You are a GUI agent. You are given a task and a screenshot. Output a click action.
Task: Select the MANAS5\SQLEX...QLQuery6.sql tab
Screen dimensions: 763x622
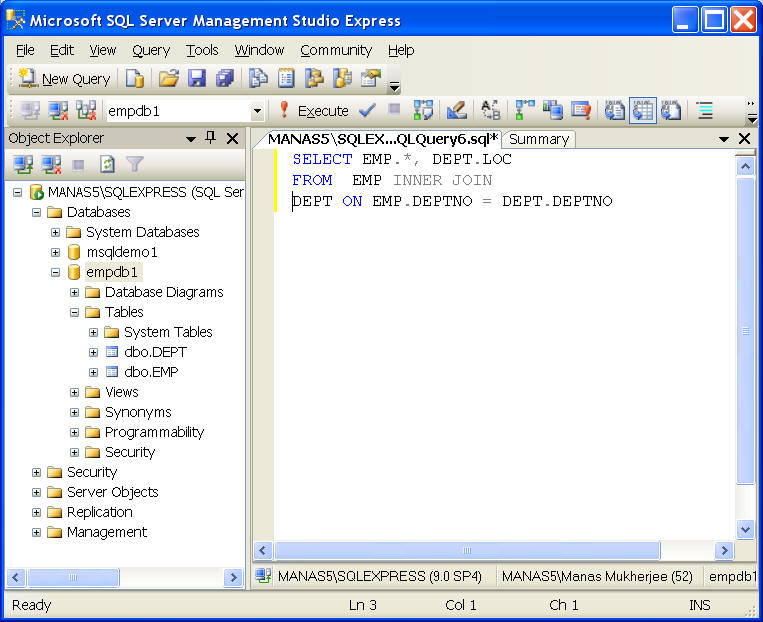tap(383, 139)
